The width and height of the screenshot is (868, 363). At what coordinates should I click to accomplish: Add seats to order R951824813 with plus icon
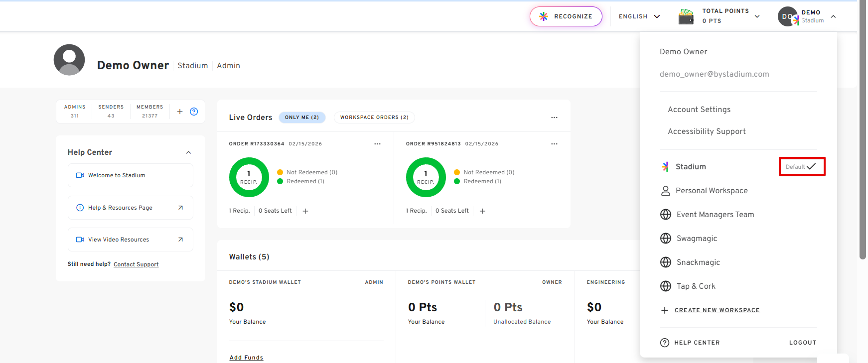pyautogui.click(x=482, y=211)
